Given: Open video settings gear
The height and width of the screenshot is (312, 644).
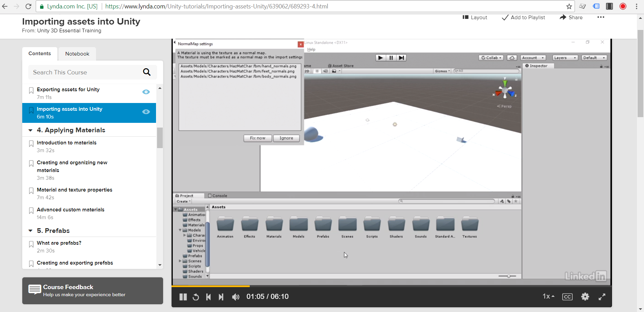Looking at the screenshot, I should click(585, 297).
